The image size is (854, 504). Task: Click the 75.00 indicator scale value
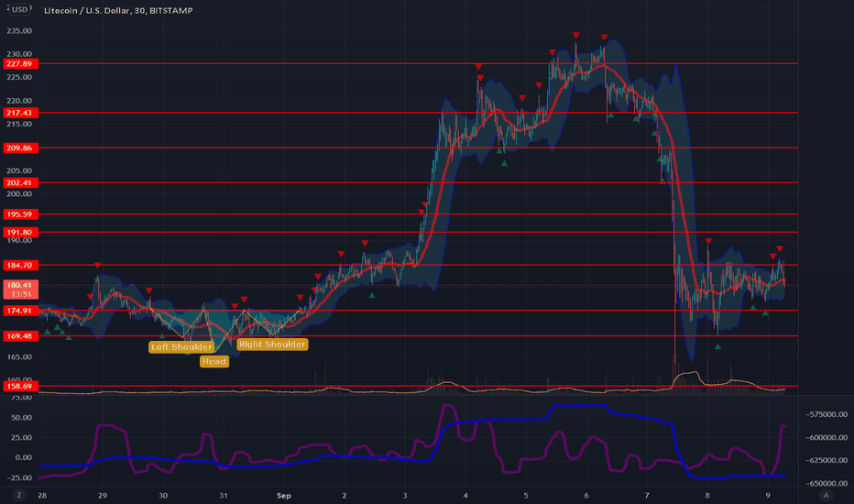(22, 398)
